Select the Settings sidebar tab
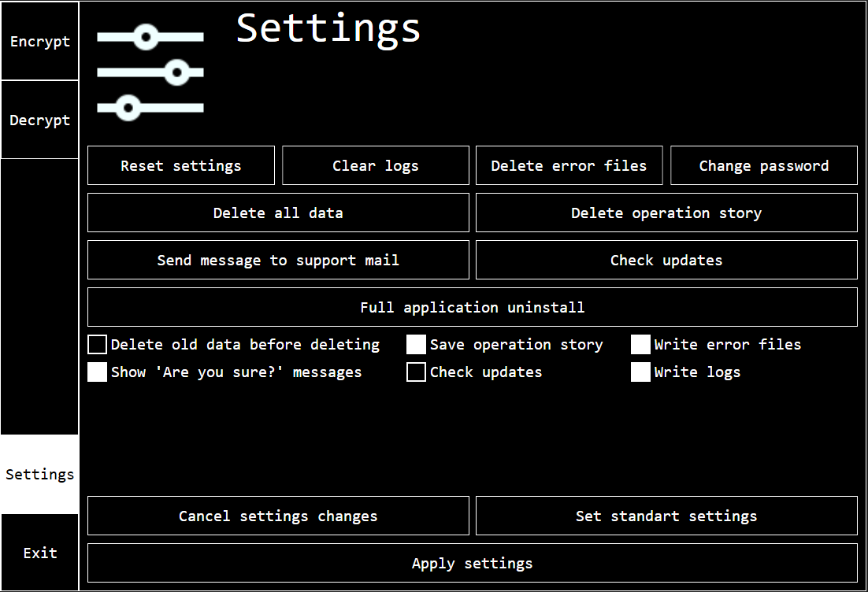868x592 pixels. pos(40,474)
